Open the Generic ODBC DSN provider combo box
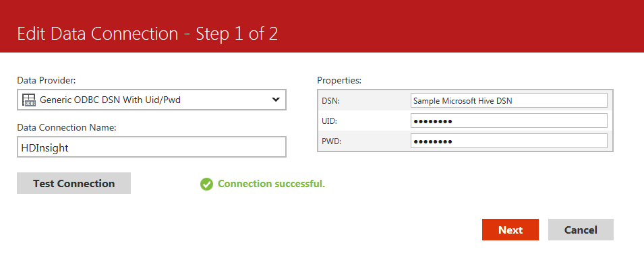This screenshot has height=270, width=644. click(x=152, y=100)
